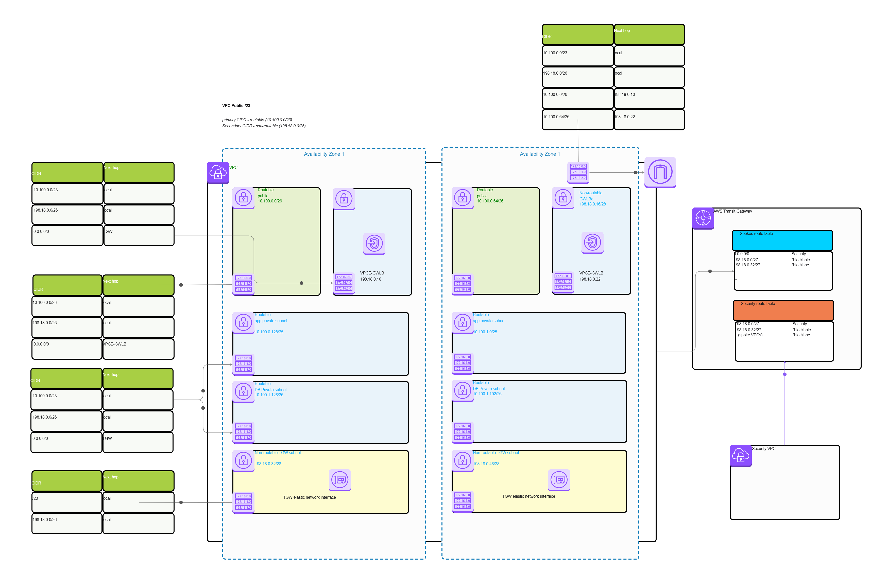Image resolution: width=888 pixels, height=588 pixels.
Task: Select the cyan Spokes route table header
Action: tap(782, 240)
